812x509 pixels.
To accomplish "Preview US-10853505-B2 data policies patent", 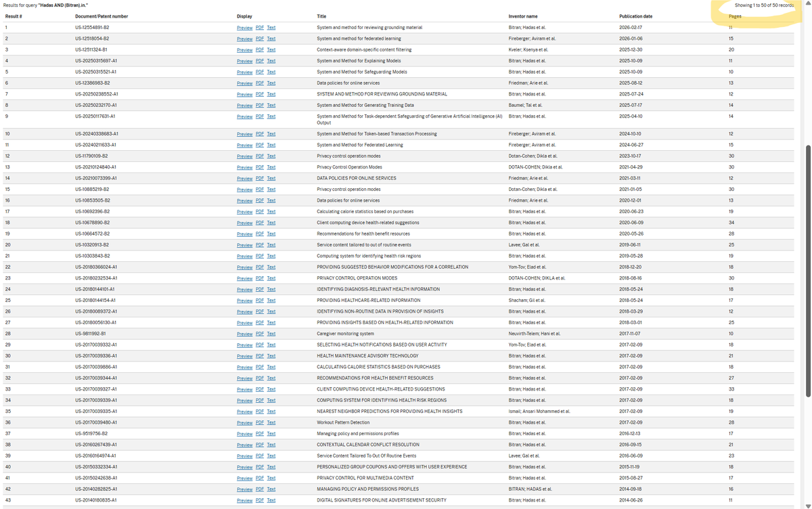I will pyautogui.click(x=244, y=201).
